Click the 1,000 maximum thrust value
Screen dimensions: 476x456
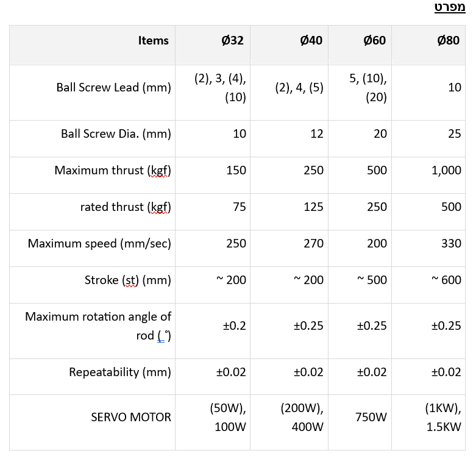pos(446,170)
